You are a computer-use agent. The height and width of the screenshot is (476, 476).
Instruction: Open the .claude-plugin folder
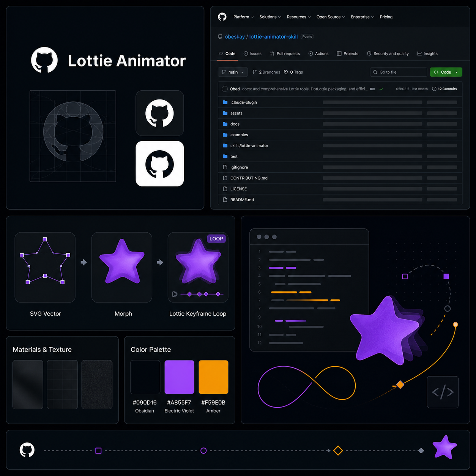tap(243, 102)
